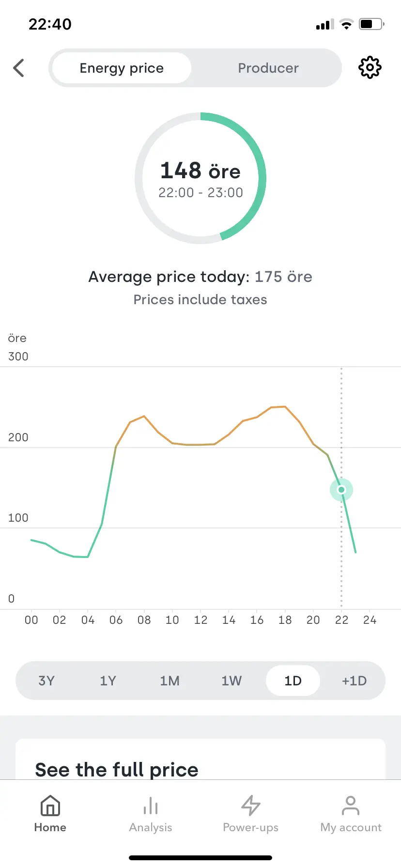Enable the 1D range option
Screen dimensions: 401x868
click(293, 681)
